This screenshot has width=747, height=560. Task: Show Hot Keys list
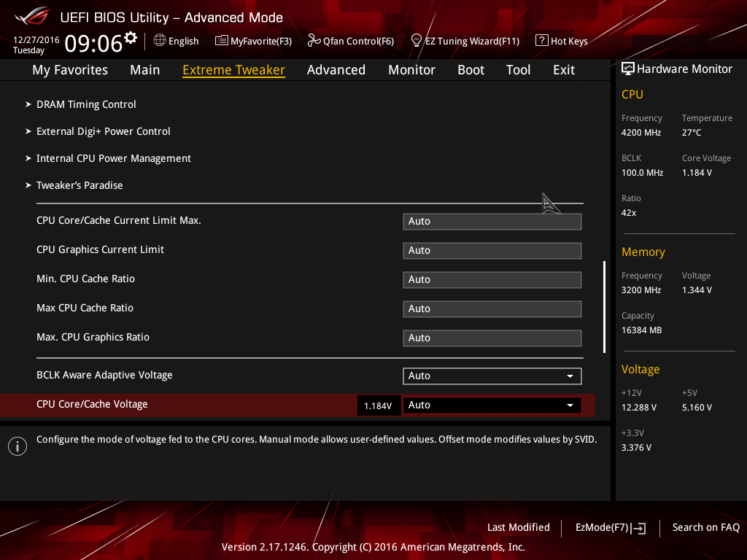[x=569, y=41]
